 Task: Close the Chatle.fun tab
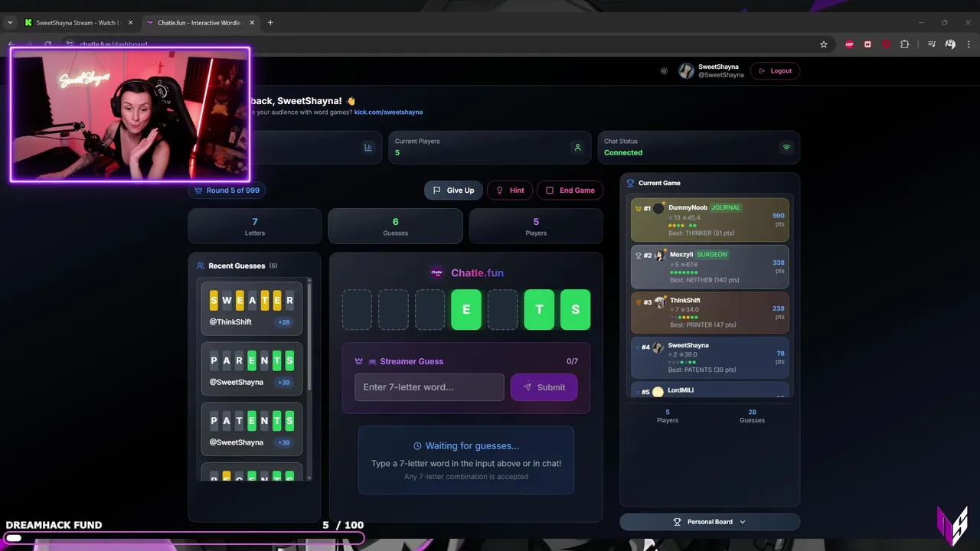click(x=252, y=23)
